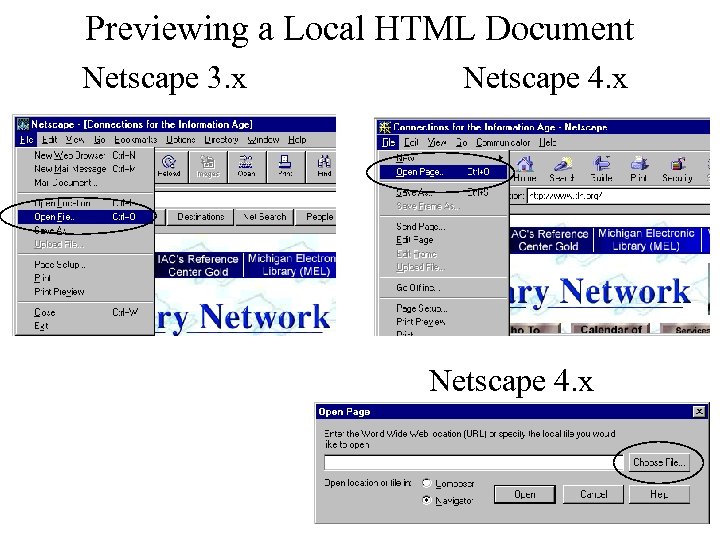Open Options menu in Netscape 3.x
The image size is (720, 540).
[180, 140]
